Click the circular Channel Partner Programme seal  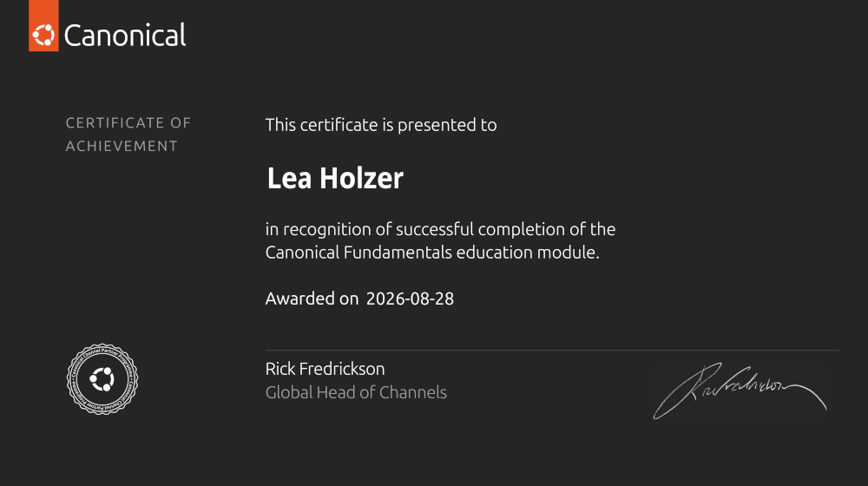[102, 380]
